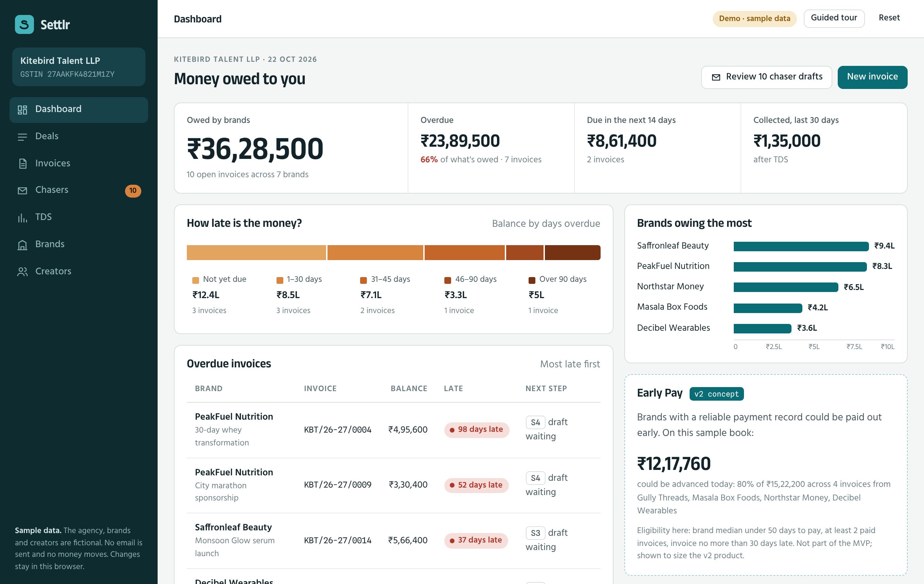Click the Creators people icon
This screenshot has width=924, height=584.
click(22, 272)
